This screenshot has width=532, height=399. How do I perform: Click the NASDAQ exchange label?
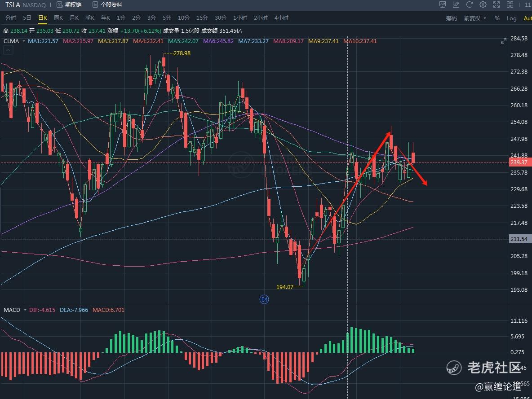click(x=34, y=5)
